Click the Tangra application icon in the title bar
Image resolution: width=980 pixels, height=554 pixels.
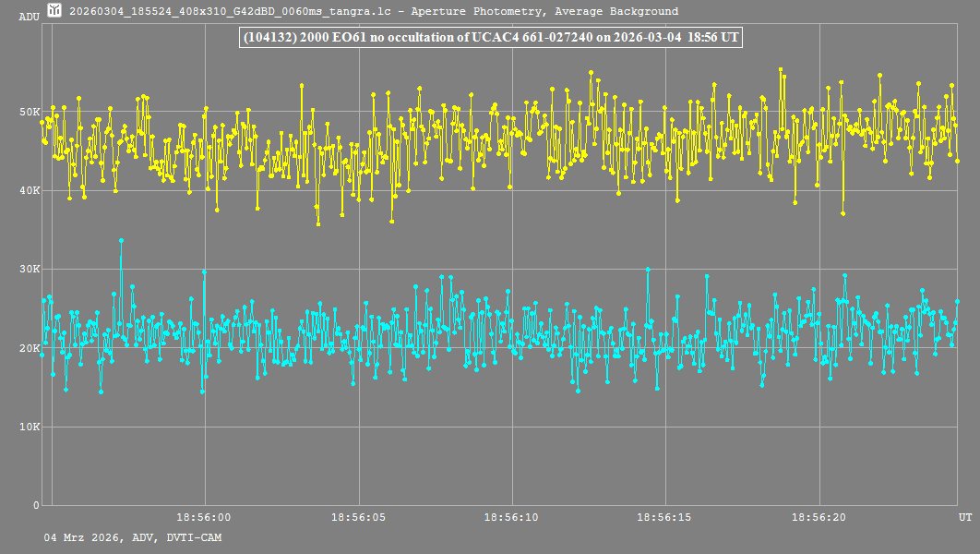click(54, 11)
